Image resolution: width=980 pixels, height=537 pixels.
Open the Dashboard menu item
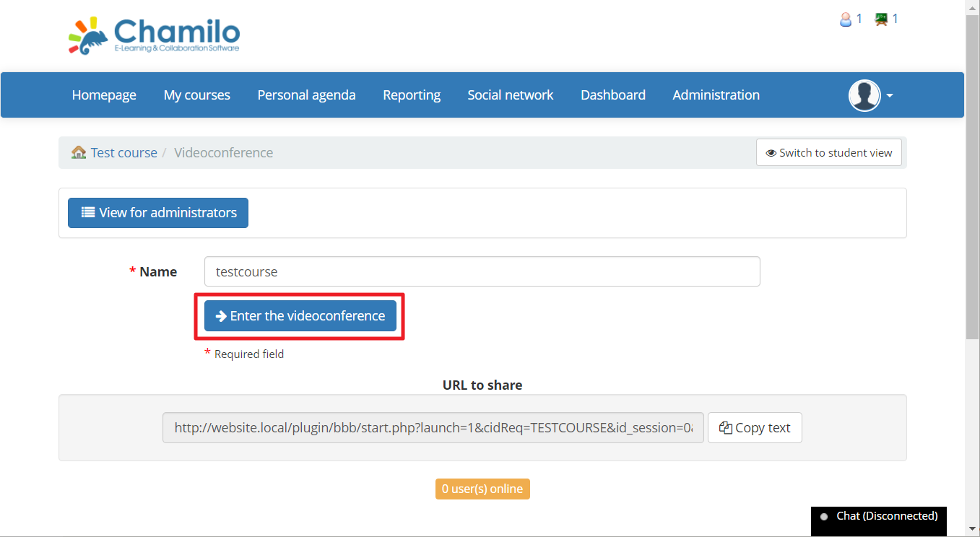612,95
